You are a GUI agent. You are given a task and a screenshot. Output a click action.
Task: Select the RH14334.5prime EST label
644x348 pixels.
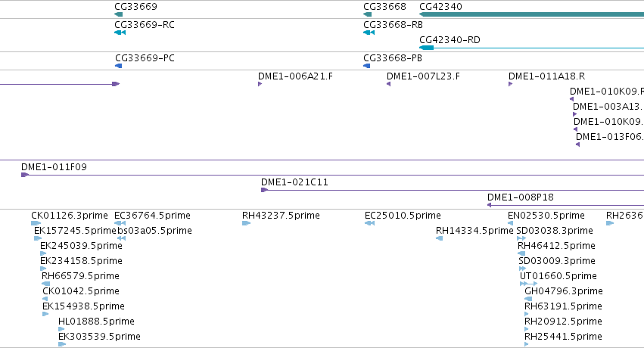[474, 231]
